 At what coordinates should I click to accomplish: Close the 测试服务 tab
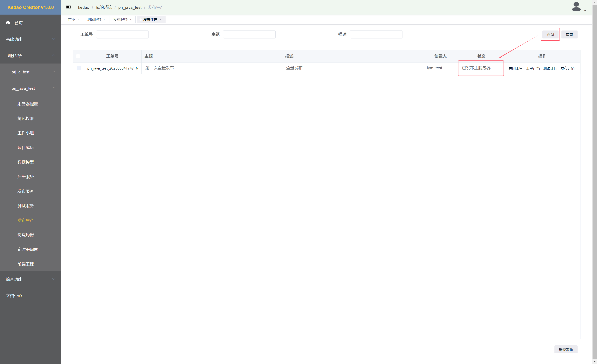pos(105,20)
